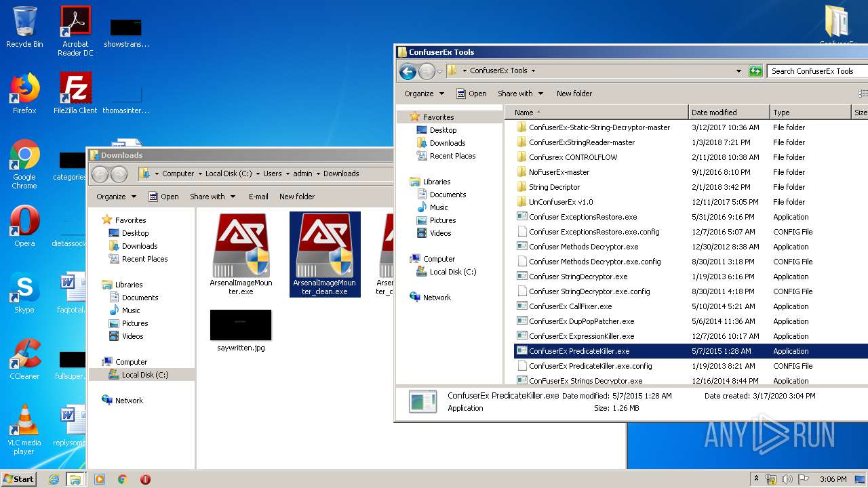Viewport: 868px width, 488px height.
Task: Open Internet Explorer from taskbar
Action: (x=54, y=479)
